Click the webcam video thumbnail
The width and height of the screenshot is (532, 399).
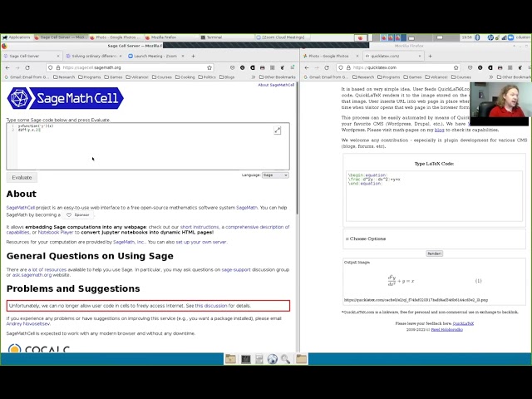499,103
